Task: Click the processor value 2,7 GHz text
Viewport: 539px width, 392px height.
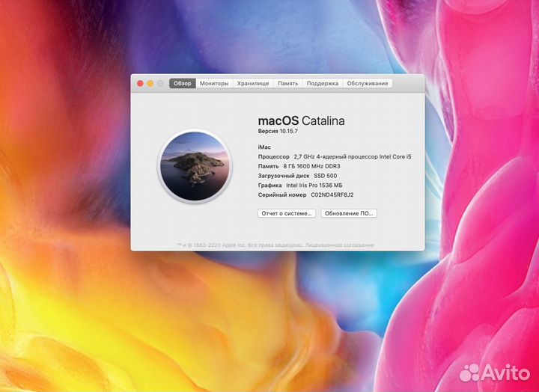Action: pyautogui.click(x=353, y=156)
